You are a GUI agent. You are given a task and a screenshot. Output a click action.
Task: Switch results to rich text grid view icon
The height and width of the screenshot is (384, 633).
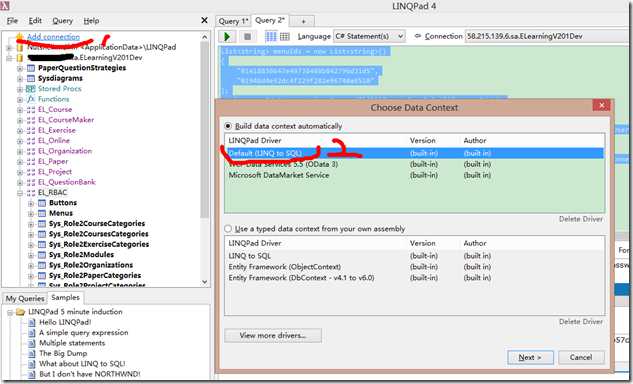(270, 37)
